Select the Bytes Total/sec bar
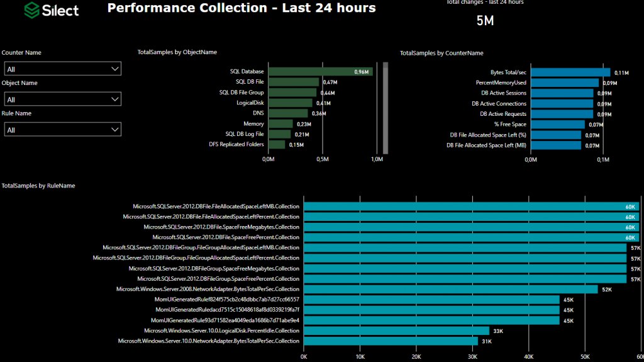The width and height of the screenshot is (644, 362). (570, 72)
